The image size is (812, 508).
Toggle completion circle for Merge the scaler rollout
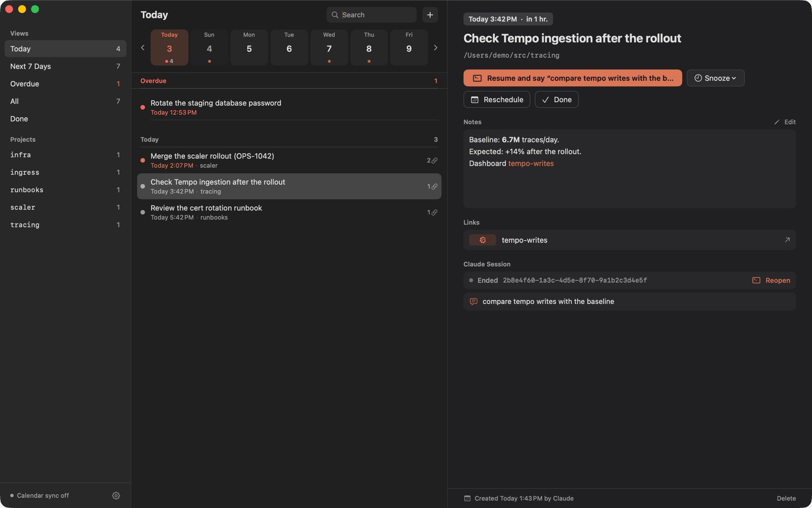(143, 160)
